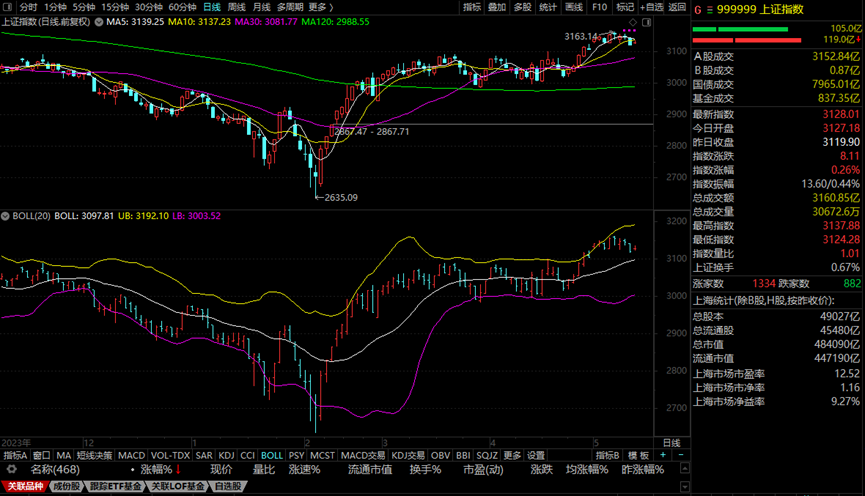Open the 跟踪ETF基金 tab
Viewport: 865px width, 496px height.
point(115,486)
